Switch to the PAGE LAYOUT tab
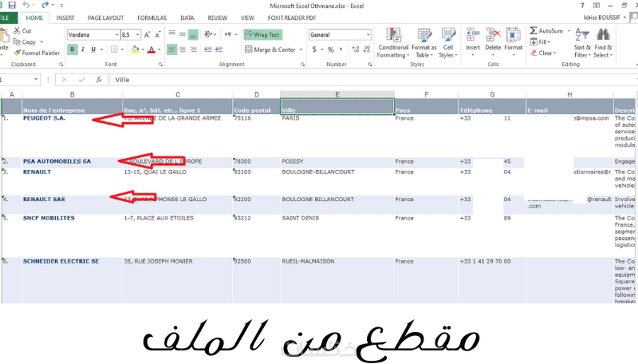638x364 pixels. tap(106, 18)
